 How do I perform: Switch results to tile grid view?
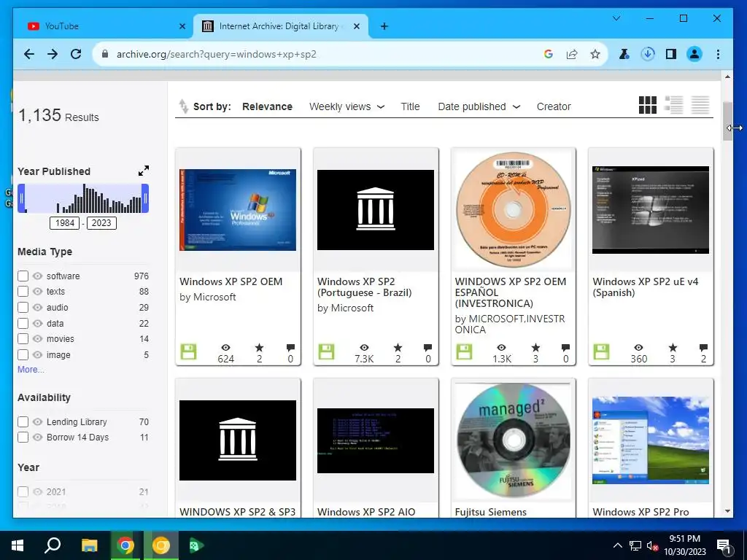648,105
